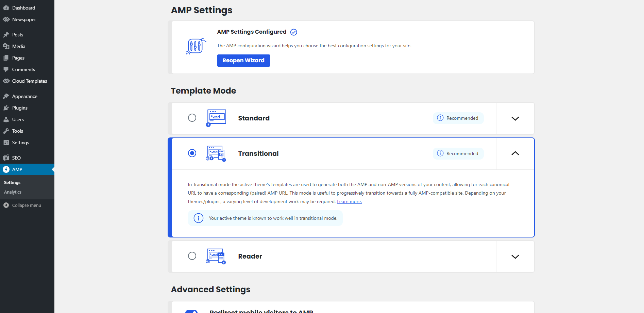The width and height of the screenshot is (644, 313).
Task: Click the AMP configuration wizard sliders illustration
Action: tap(196, 46)
